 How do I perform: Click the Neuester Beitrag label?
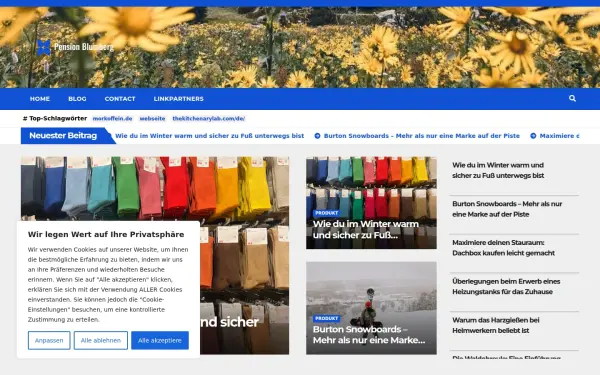click(63, 135)
